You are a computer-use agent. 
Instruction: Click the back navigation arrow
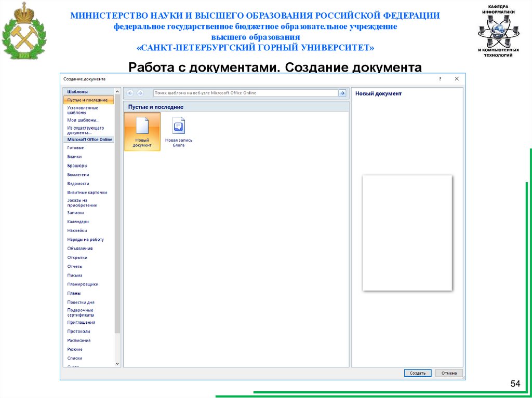click(x=130, y=93)
